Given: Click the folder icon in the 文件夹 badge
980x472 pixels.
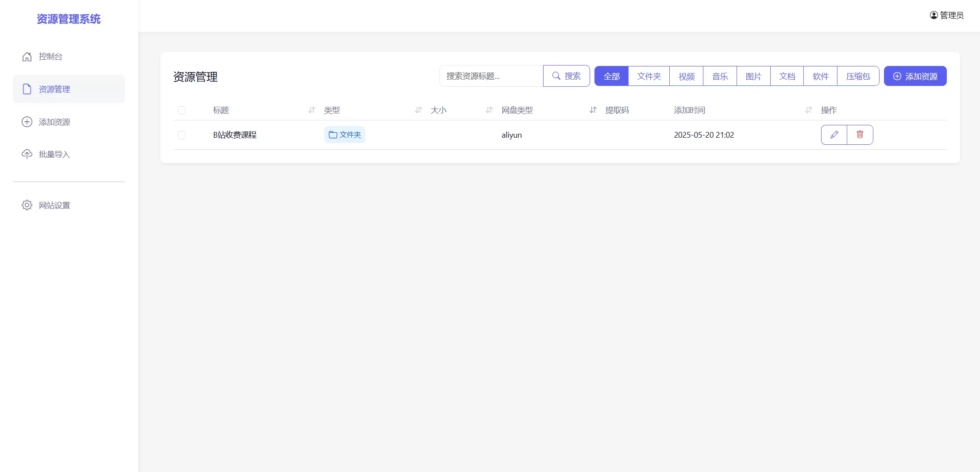Looking at the screenshot, I should [332, 135].
